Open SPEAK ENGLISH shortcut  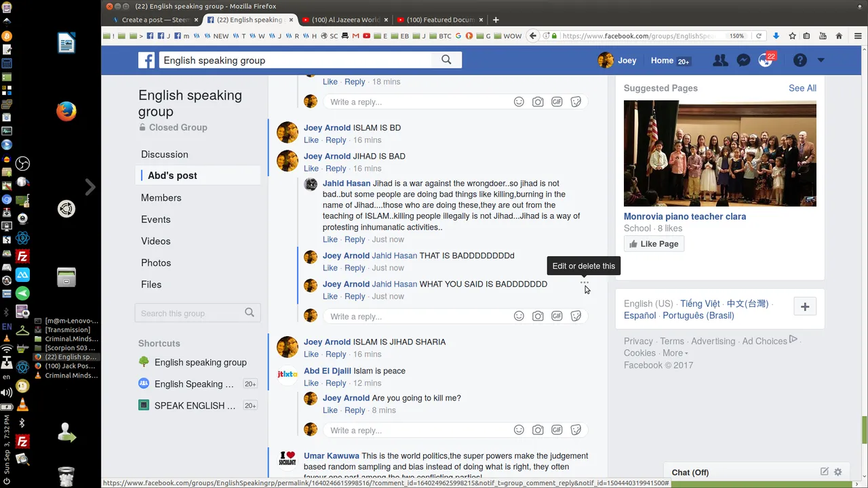click(195, 406)
